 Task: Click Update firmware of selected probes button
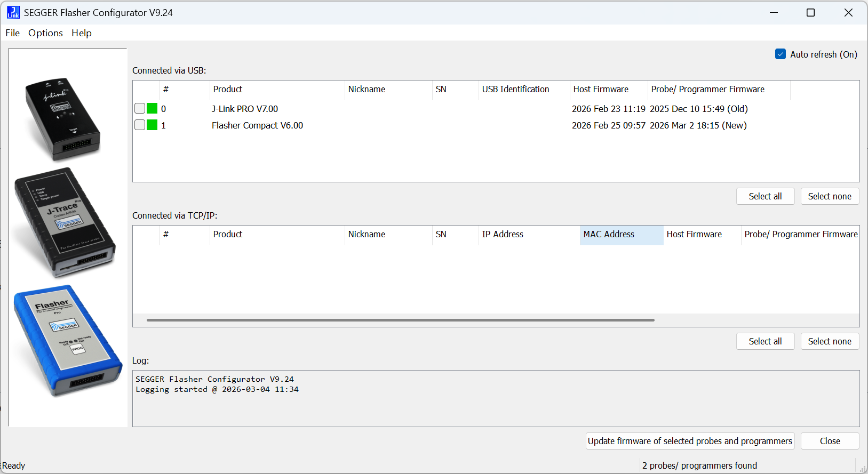pyautogui.click(x=690, y=441)
